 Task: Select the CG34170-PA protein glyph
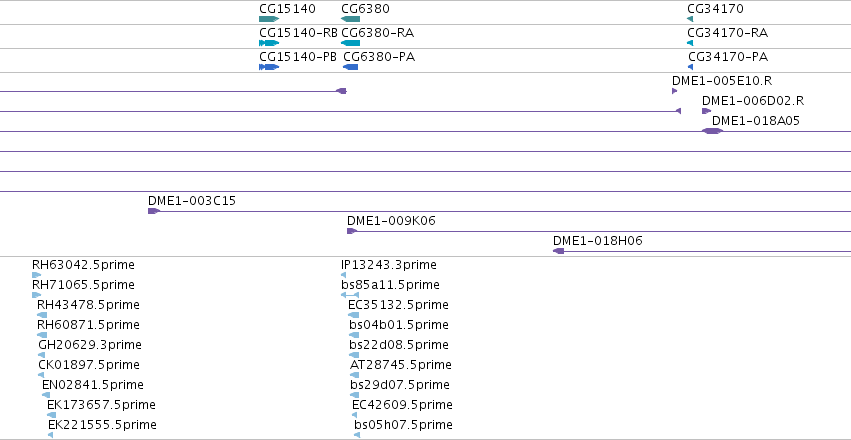(x=691, y=67)
